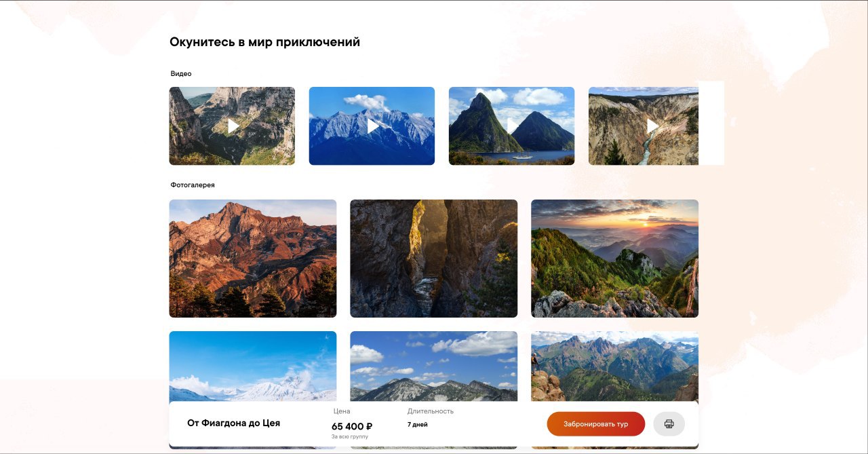Screen dimensions: 868x454
Task: Click the Фотогалерея section label
Action: [193, 185]
